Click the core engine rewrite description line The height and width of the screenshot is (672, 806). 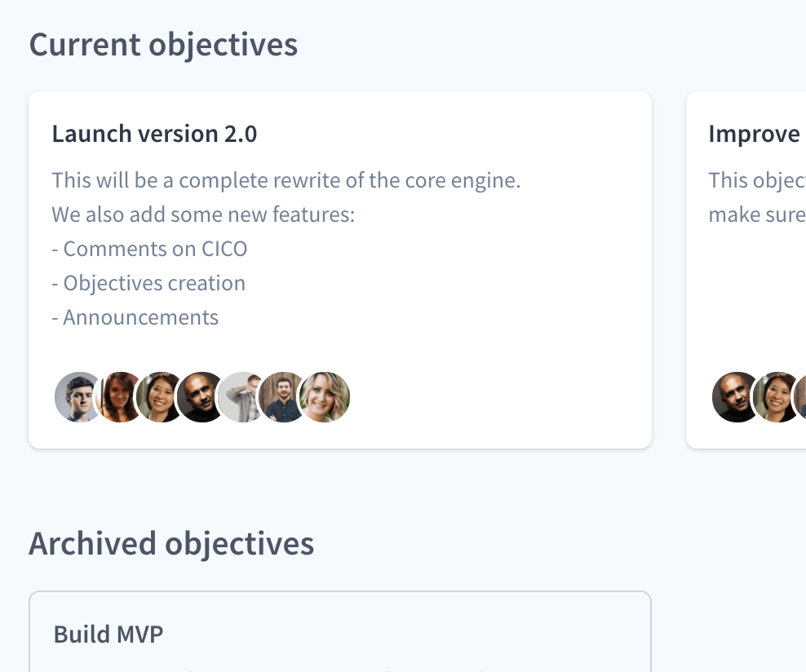point(286,181)
